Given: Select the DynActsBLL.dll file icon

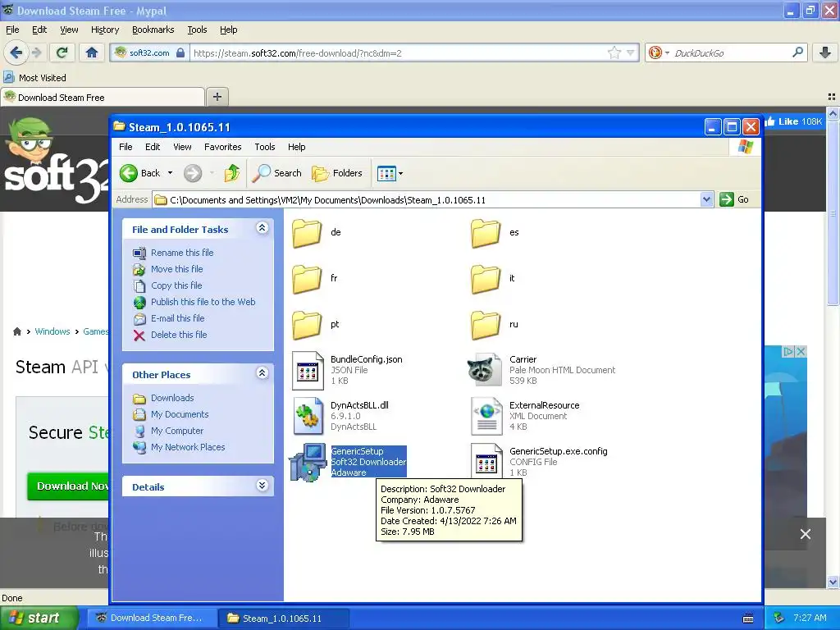Looking at the screenshot, I should pos(308,416).
